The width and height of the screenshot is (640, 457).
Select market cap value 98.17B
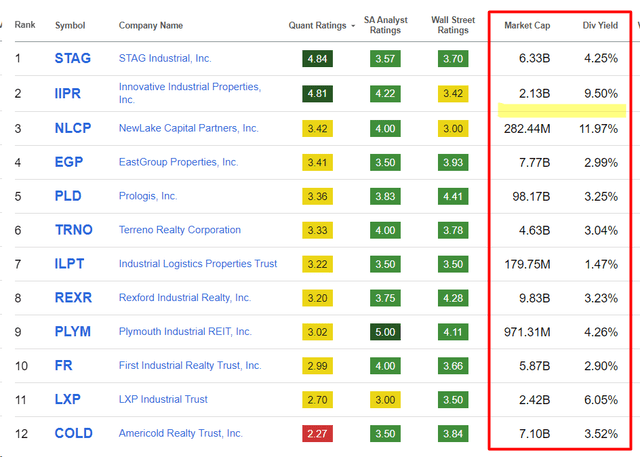(x=531, y=197)
